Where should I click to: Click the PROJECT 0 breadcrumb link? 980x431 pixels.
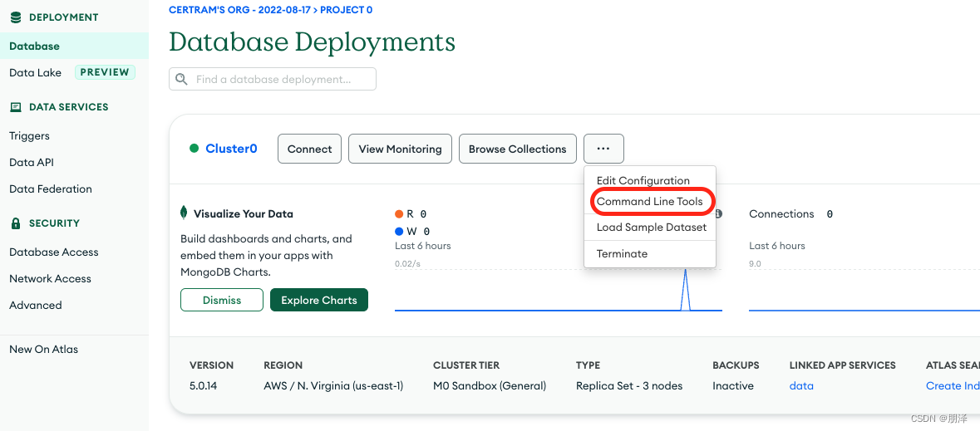[x=347, y=10]
